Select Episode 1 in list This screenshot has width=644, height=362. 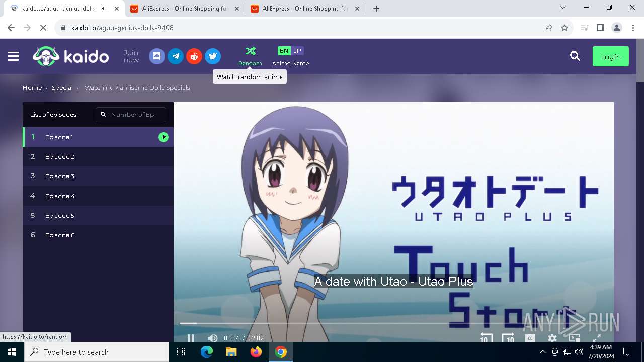(98, 137)
